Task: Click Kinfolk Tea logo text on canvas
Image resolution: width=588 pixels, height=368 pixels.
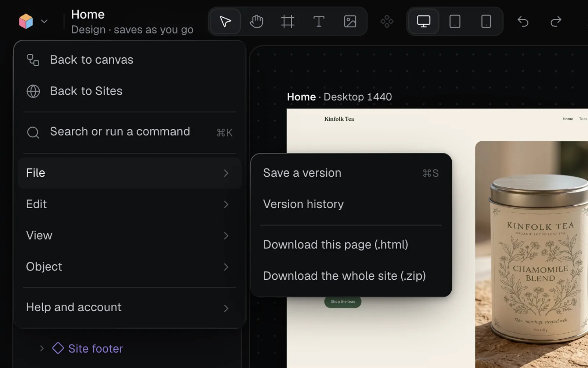Action: (339, 119)
